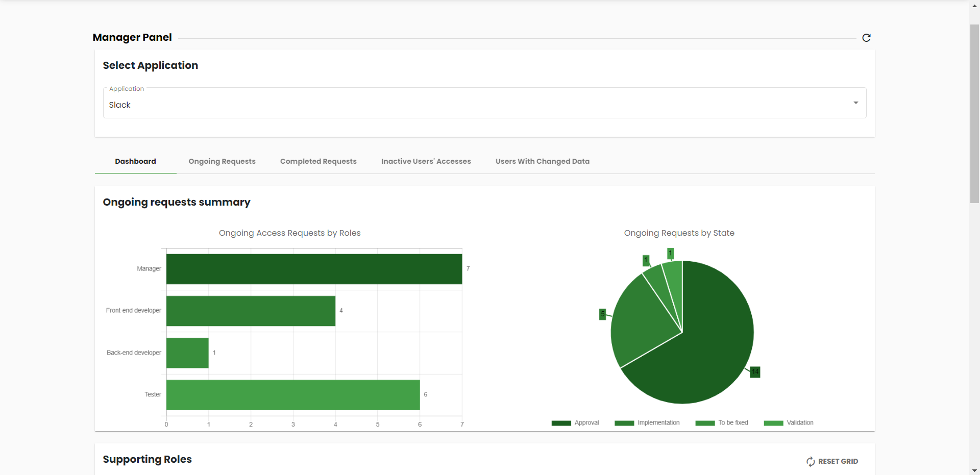Click the Manager bar in the roles chart
The height and width of the screenshot is (475, 980).
314,269
